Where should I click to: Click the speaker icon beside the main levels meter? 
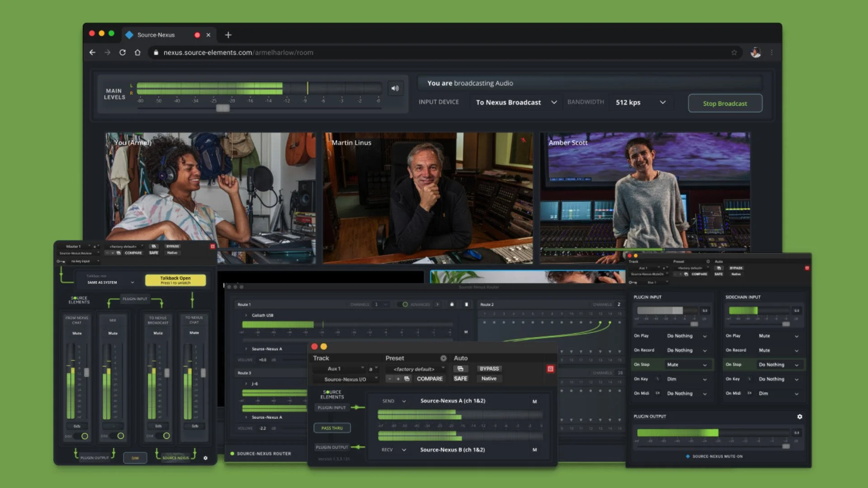pos(395,89)
